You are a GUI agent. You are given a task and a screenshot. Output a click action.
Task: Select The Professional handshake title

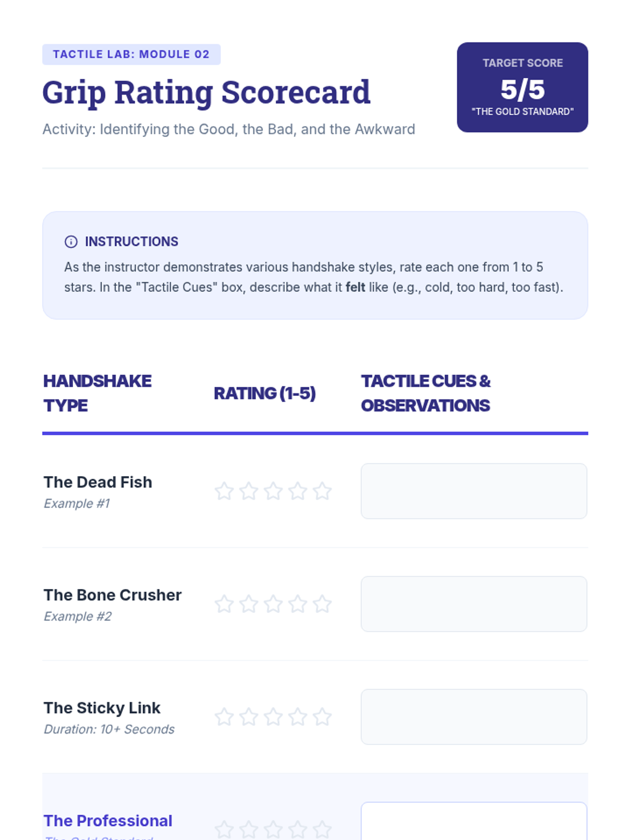(x=108, y=821)
